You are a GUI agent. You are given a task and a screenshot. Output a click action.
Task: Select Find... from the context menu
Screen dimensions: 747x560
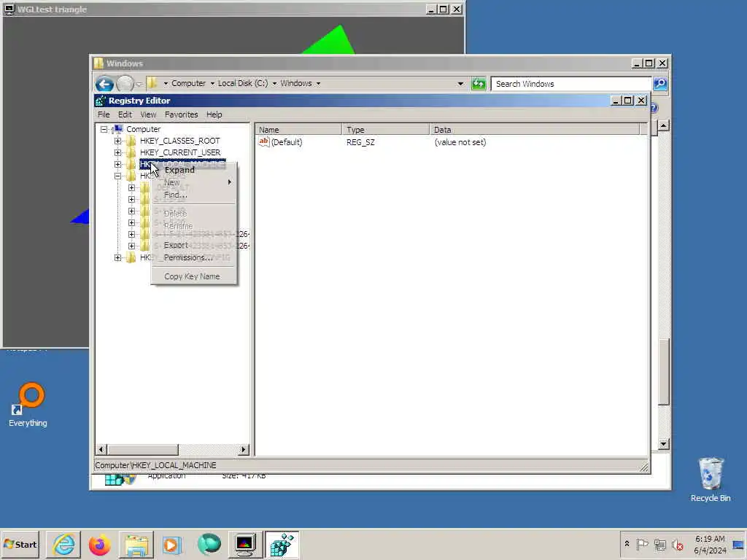[193, 195]
